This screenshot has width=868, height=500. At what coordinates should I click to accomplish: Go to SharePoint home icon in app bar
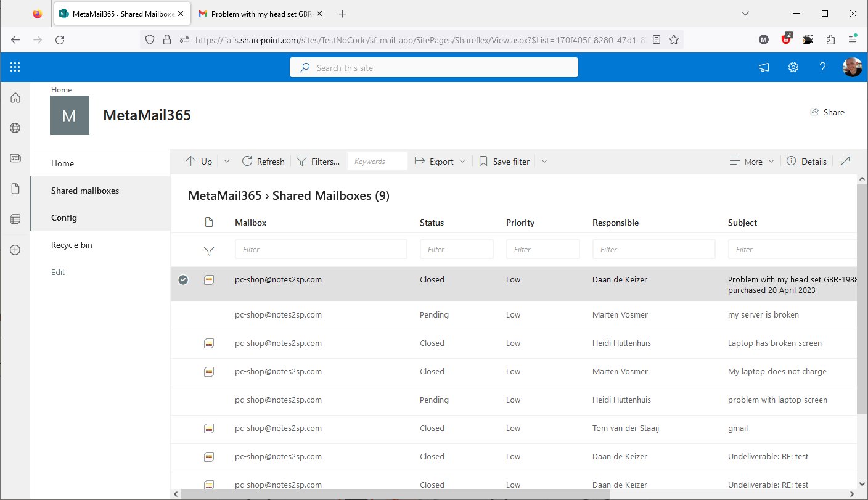tap(15, 97)
